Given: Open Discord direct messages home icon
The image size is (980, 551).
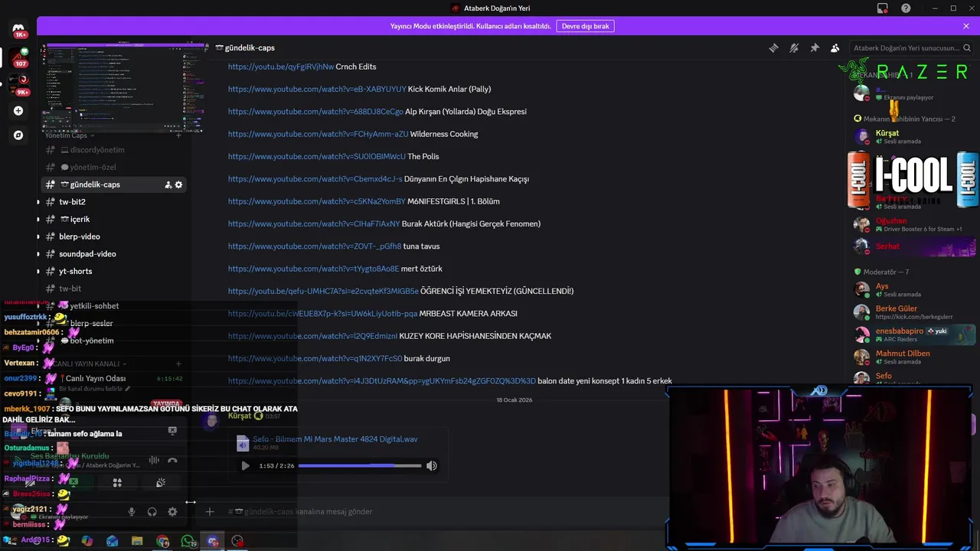Looking at the screenshot, I should 18,29.
